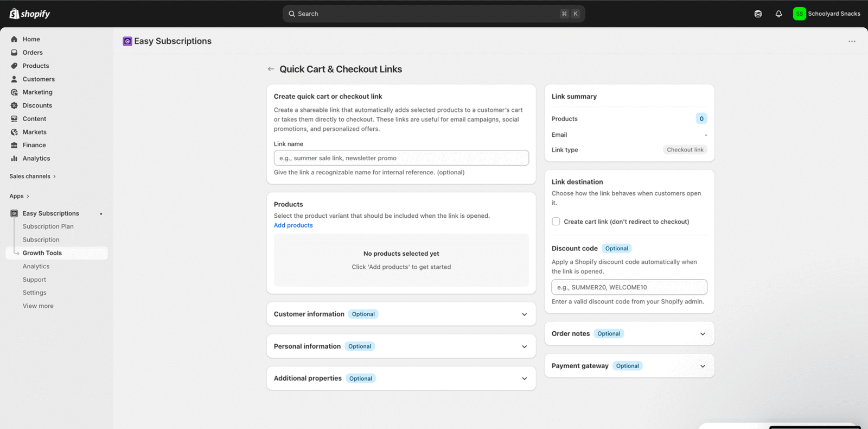This screenshot has width=868, height=429.
Task: Open the Home icon in sidebar
Action: coord(14,39)
